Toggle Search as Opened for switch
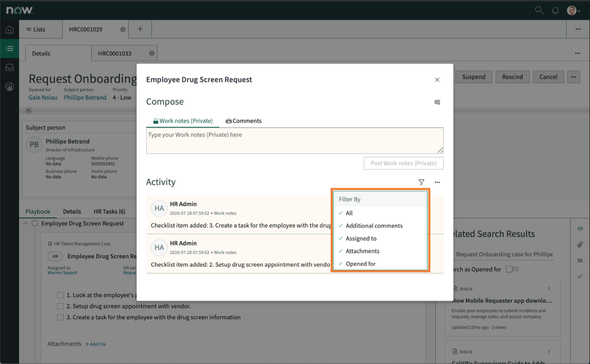Image resolution: width=590 pixels, height=364 pixels. (x=512, y=269)
